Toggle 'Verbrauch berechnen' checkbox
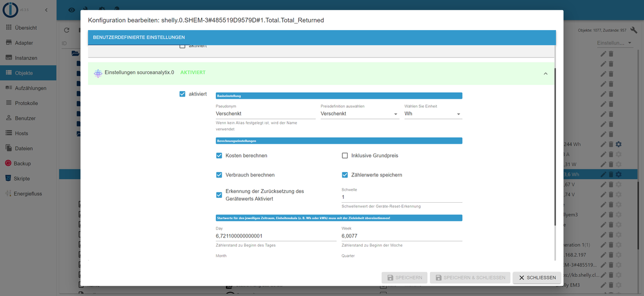The height and width of the screenshot is (296, 644). pos(219,175)
